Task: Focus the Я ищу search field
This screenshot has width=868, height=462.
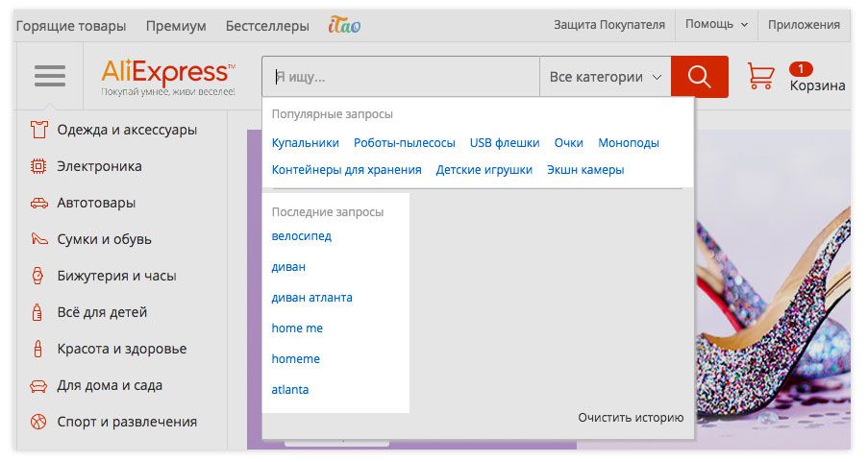Action: pyautogui.click(x=401, y=77)
